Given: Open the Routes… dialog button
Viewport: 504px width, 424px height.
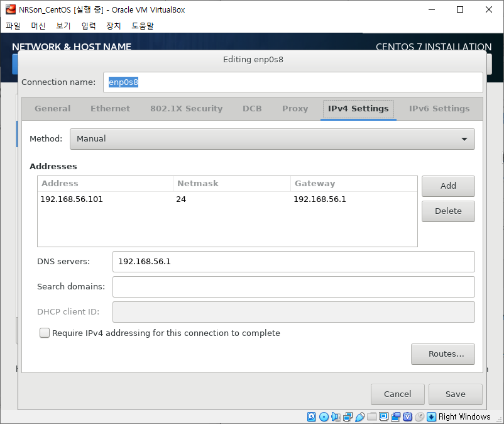Looking at the screenshot, I should pyautogui.click(x=443, y=354).
